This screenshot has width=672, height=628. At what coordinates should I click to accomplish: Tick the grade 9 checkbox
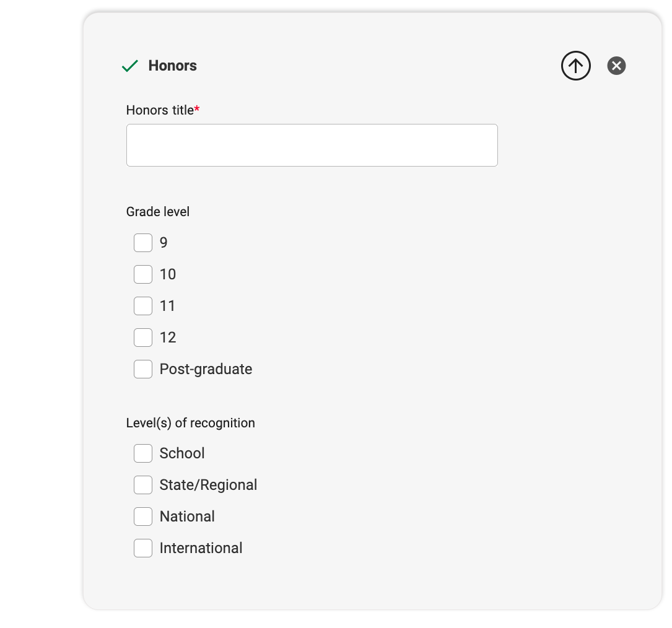(x=143, y=243)
